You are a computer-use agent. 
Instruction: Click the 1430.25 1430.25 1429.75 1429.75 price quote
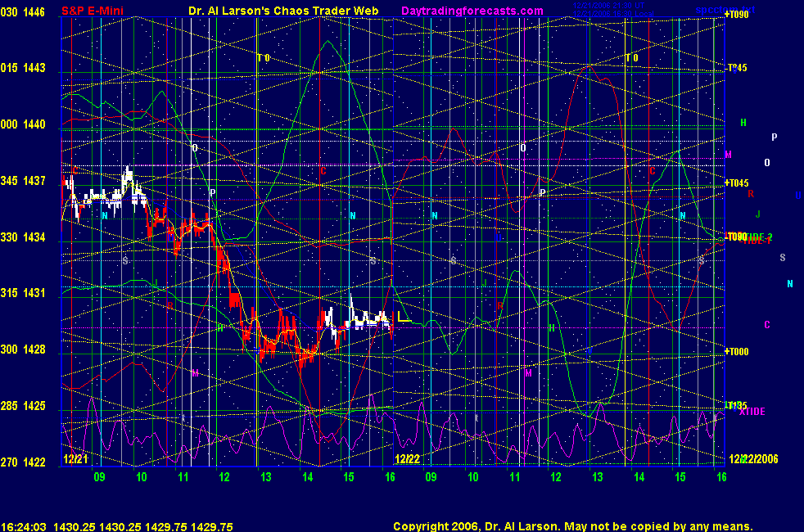click(143, 527)
